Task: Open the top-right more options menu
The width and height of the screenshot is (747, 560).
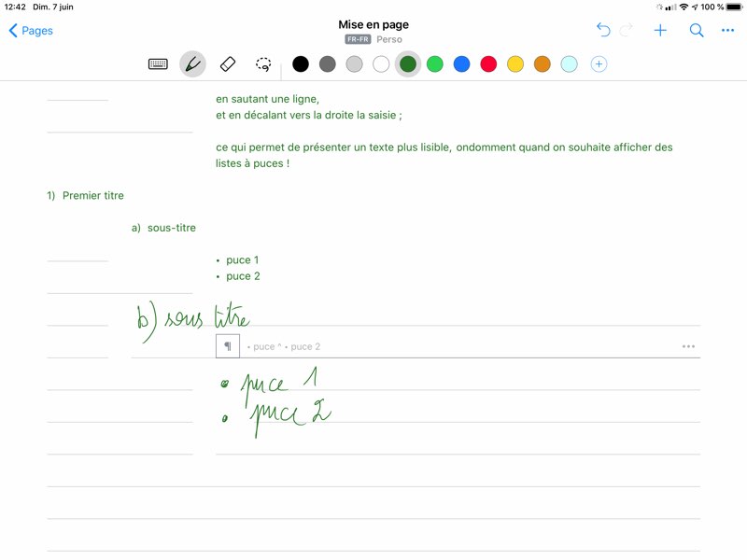Action: (728, 31)
